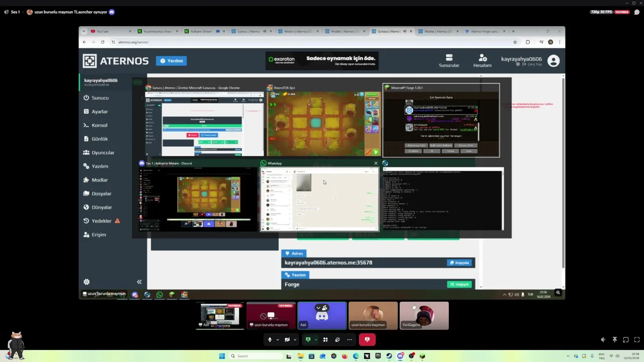The width and height of the screenshot is (644, 362).
Task: Click the bookmark star in streamed Chrome
Action: click(515, 42)
